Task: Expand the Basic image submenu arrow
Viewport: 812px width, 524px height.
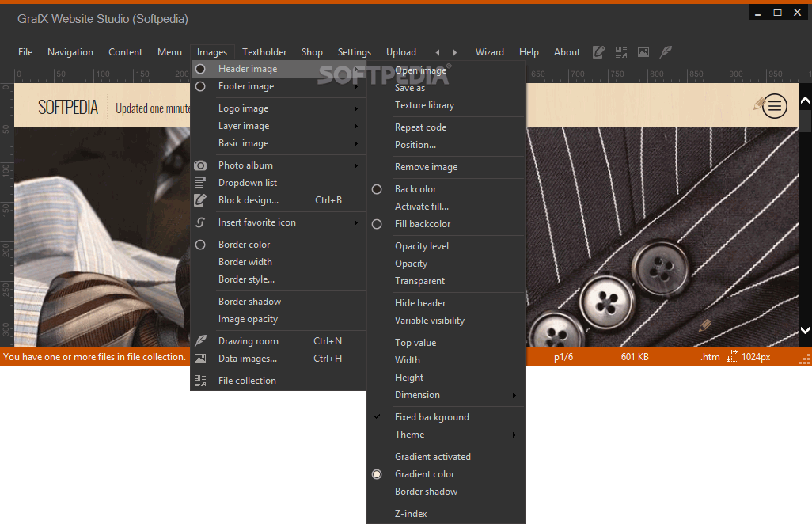Action: (x=356, y=143)
